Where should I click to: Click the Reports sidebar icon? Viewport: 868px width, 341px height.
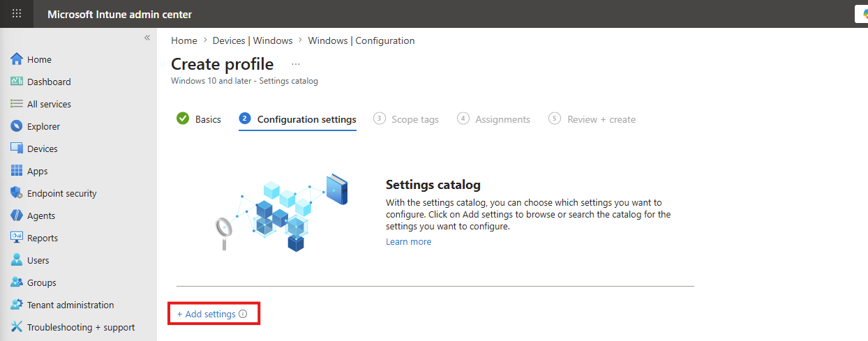17,238
